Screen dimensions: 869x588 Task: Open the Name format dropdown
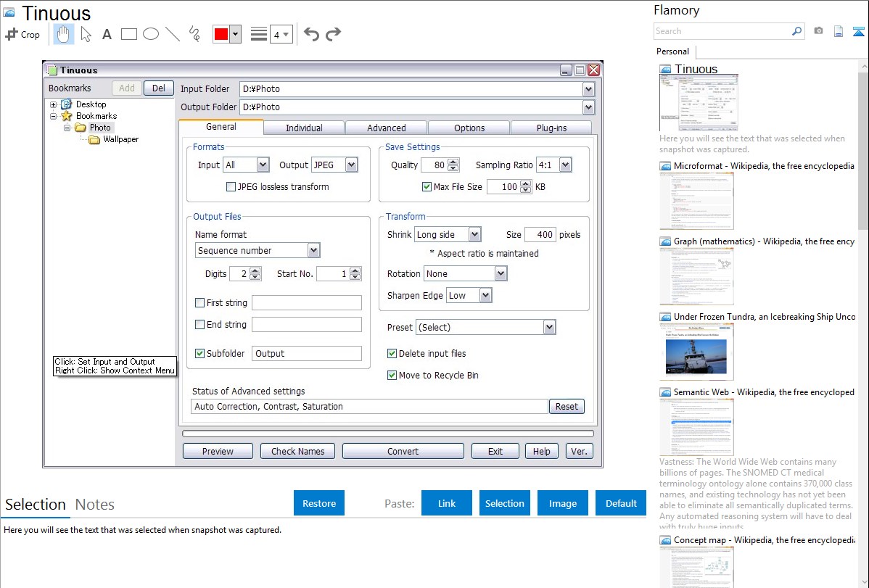coord(313,250)
